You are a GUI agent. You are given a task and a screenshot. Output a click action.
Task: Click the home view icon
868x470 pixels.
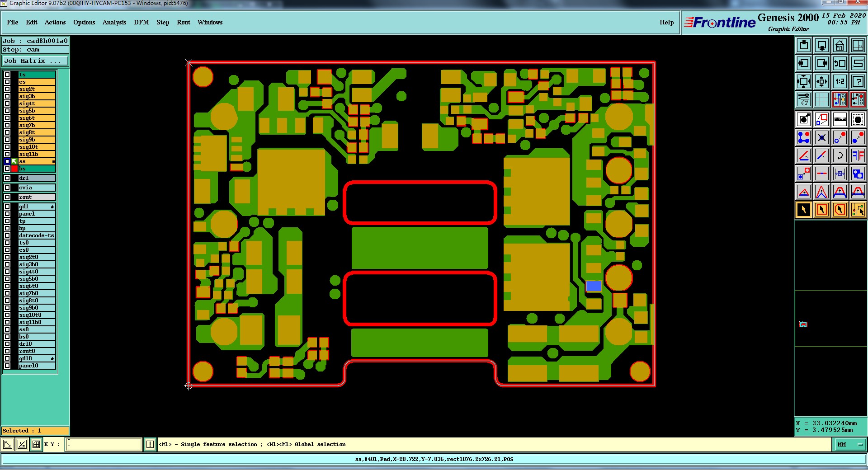pos(840,45)
